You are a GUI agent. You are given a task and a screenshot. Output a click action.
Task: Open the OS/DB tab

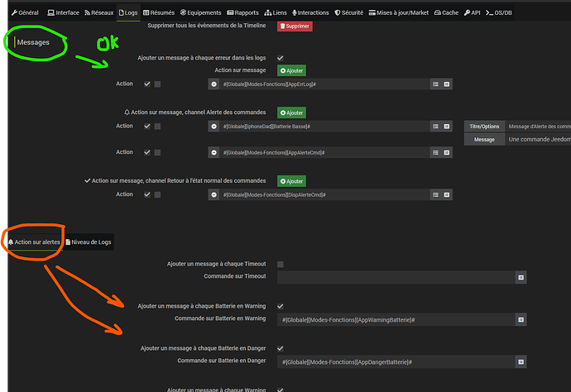499,12
